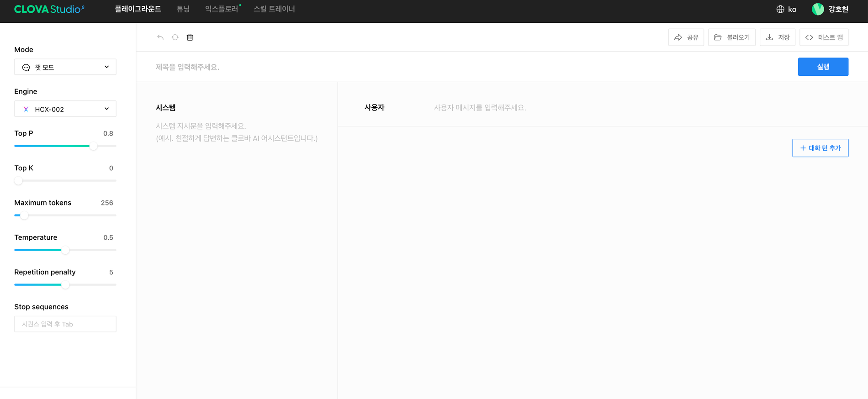868x399 pixels.
Task: Click the Top K slider handle
Action: coord(18,181)
